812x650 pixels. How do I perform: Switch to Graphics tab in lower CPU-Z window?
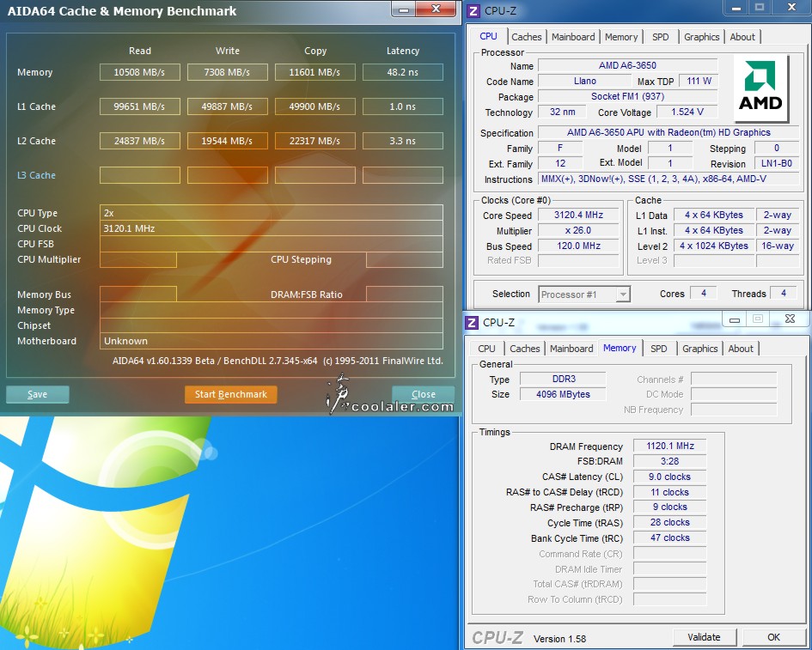point(699,349)
